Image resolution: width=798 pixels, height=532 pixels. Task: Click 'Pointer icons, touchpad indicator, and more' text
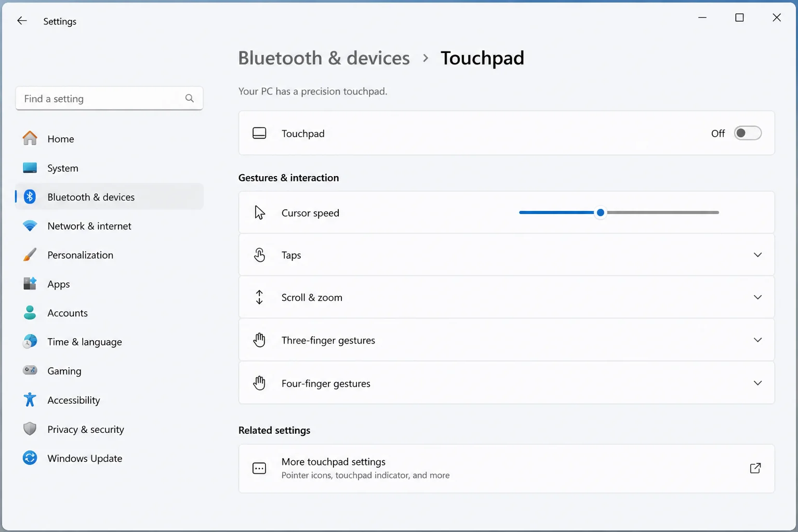point(365,475)
